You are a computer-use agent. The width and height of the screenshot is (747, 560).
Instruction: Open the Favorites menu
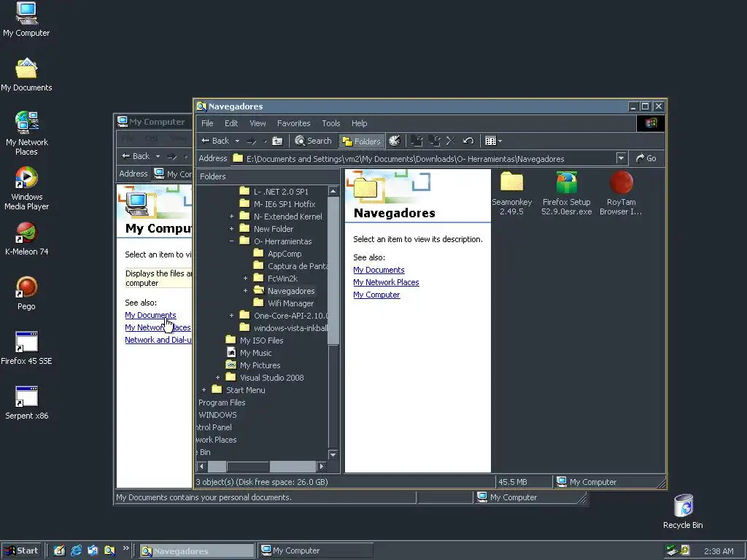(x=293, y=123)
